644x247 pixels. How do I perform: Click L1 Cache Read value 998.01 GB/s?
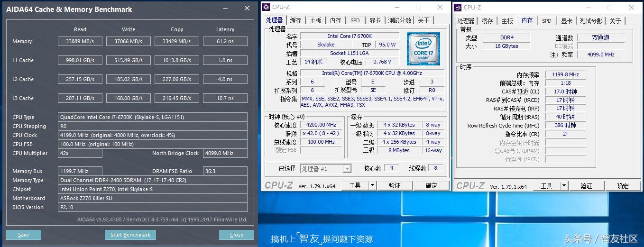80,60
